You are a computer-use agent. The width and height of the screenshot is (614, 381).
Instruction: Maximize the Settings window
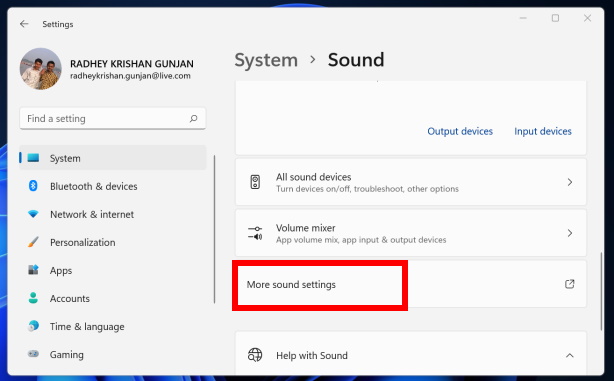(x=555, y=18)
